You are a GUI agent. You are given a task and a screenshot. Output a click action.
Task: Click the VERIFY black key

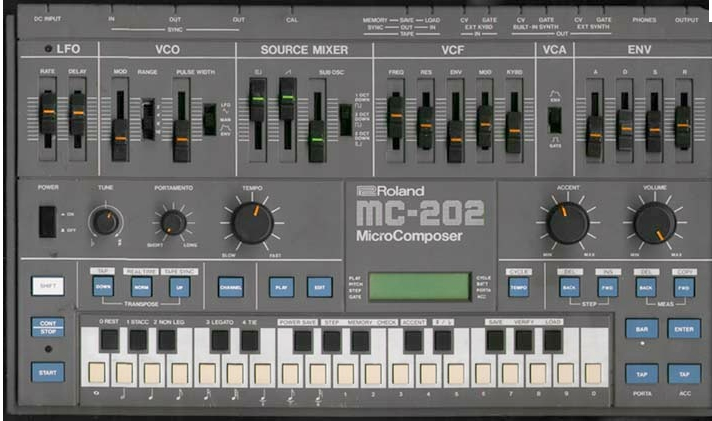pyautogui.click(x=524, y=340)
